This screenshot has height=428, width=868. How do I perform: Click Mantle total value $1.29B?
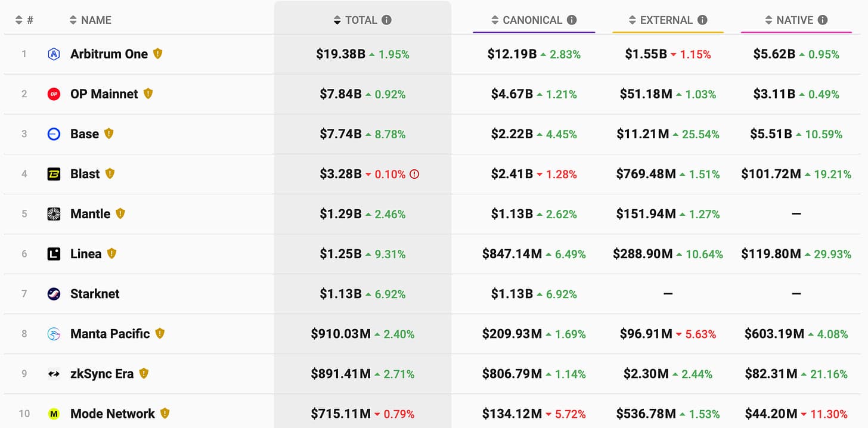tap(341, 214)
